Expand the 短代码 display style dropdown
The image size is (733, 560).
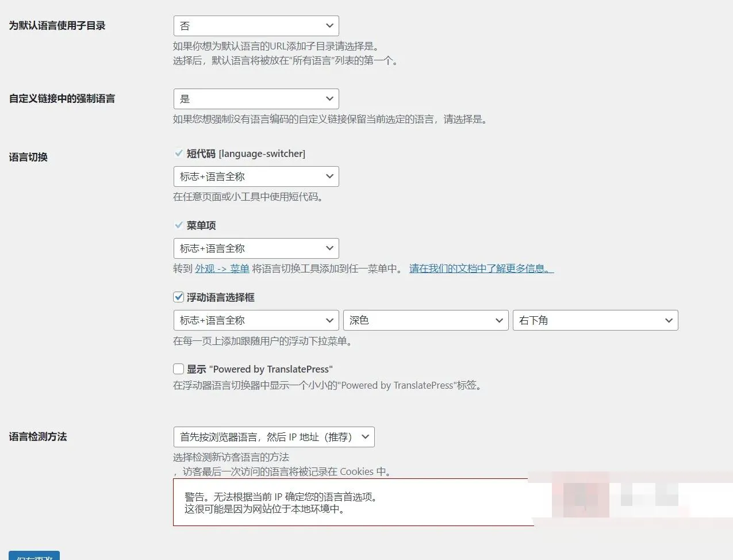(x=256, y=177)
